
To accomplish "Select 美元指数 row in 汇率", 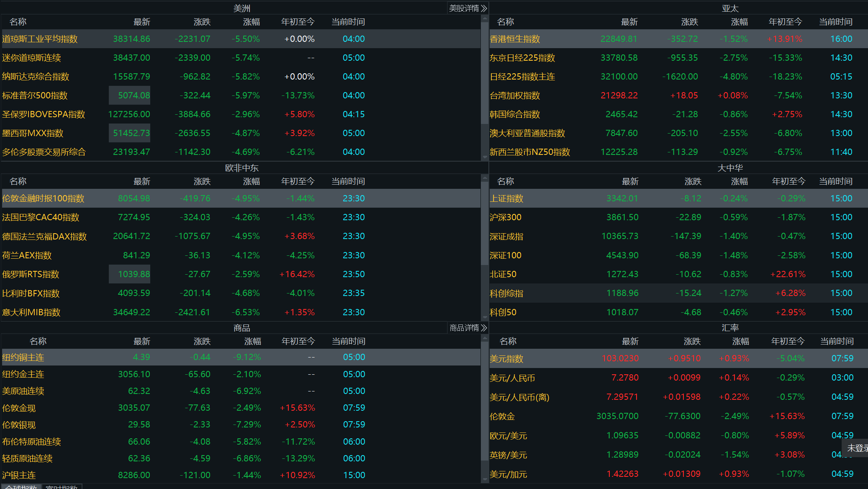I will point(506,359).
